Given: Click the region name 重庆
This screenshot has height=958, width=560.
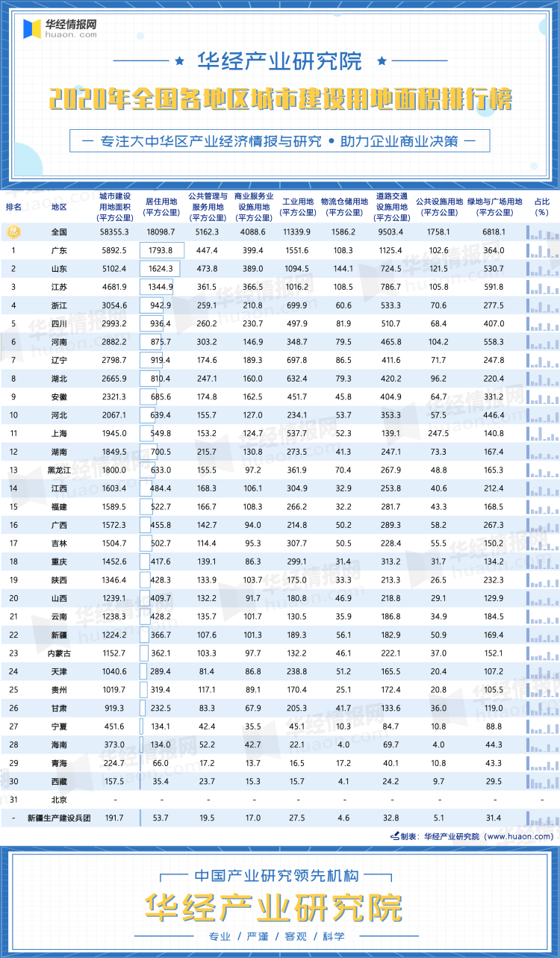Looking at the screenshot, I should (x=59, y=561).
